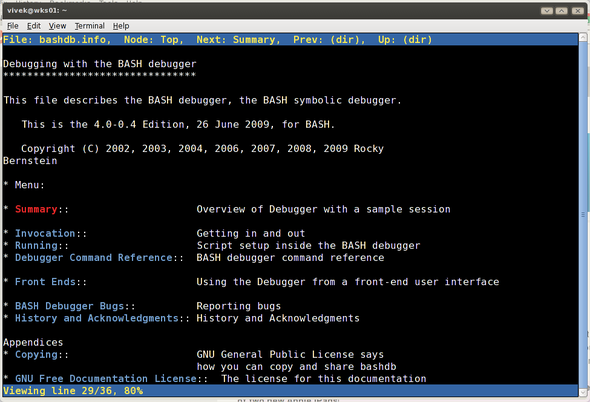This screenshot has width=590, height=402.
Task: Open the GNU Free Documentation License link
Action: [106, 378]
